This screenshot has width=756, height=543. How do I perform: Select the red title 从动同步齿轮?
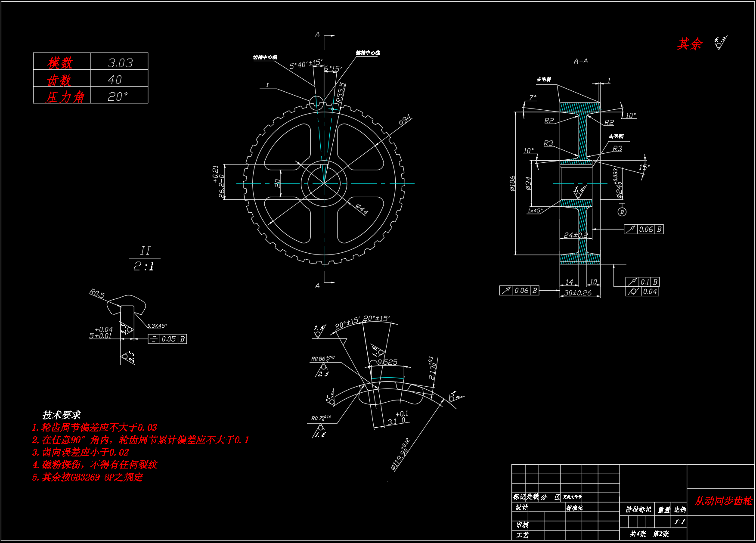point(723,501)
